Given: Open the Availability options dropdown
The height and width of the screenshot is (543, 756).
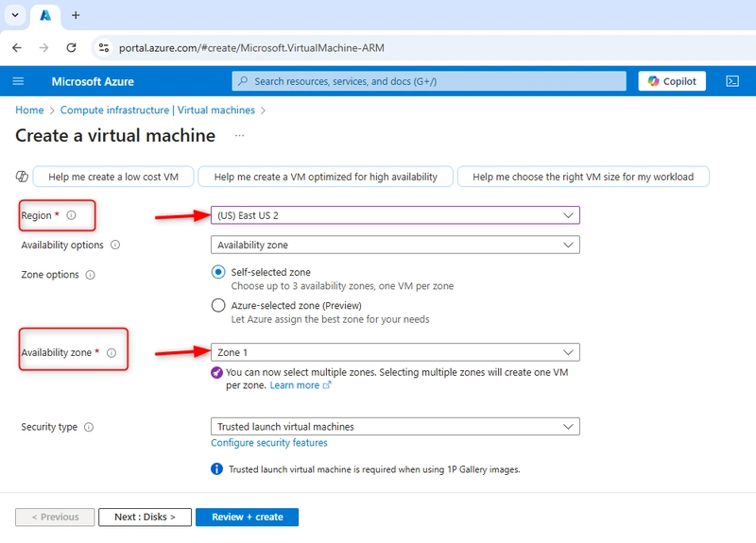Looking at the screenshot, I should [x=395, y=245].
